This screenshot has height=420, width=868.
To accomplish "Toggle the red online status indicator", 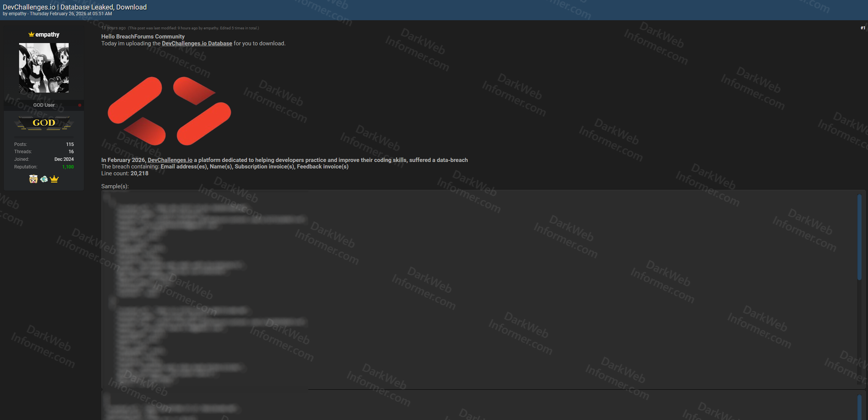I will tap(79, 105).
